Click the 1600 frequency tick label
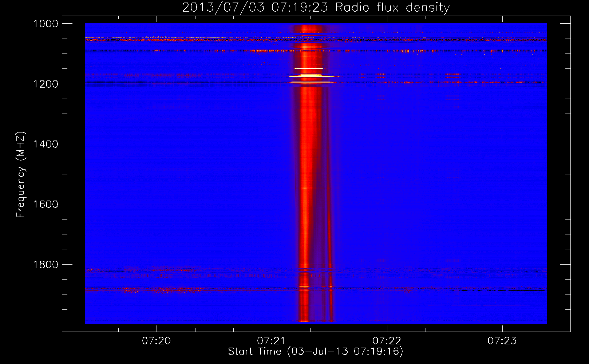589x364 pixels. (46, 204)
